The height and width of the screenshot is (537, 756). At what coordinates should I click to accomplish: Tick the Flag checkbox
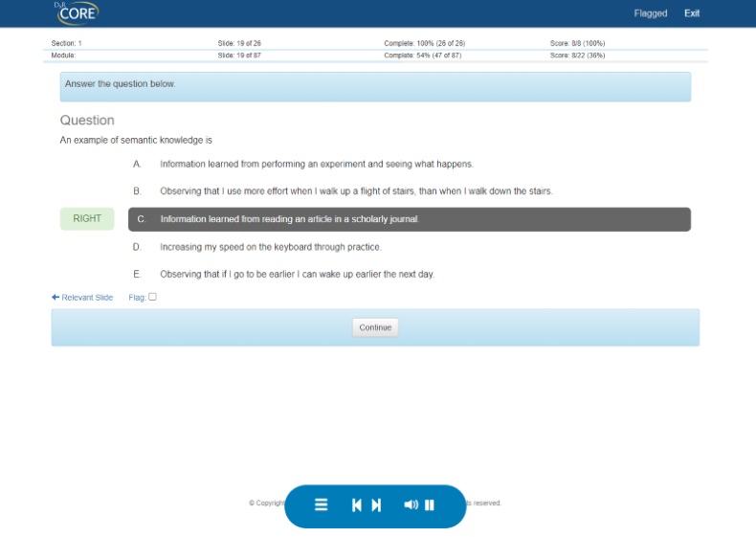point(152,297)
